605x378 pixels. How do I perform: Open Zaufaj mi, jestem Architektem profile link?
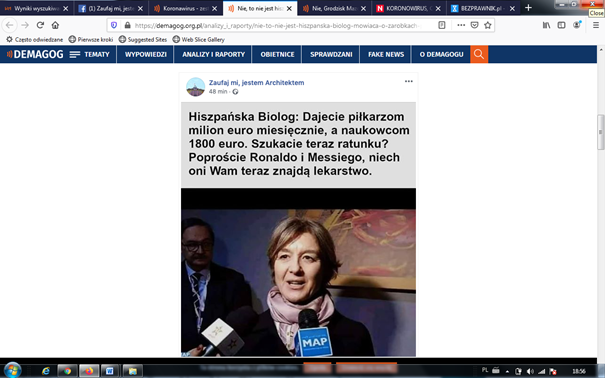tap(256, 83)
